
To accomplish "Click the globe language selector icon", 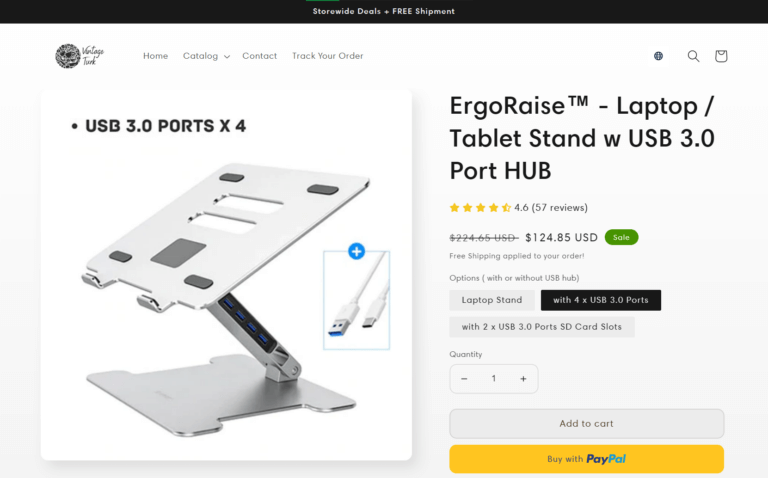I will pos(658,56).
